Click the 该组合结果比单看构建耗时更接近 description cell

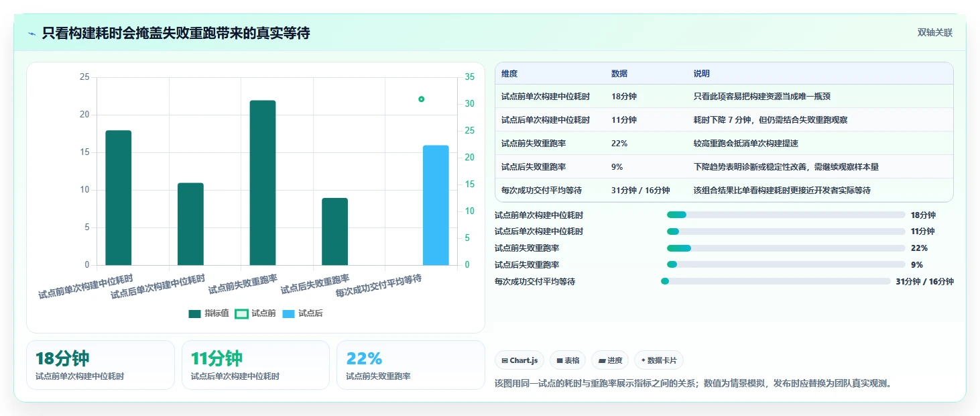[782, 191]
